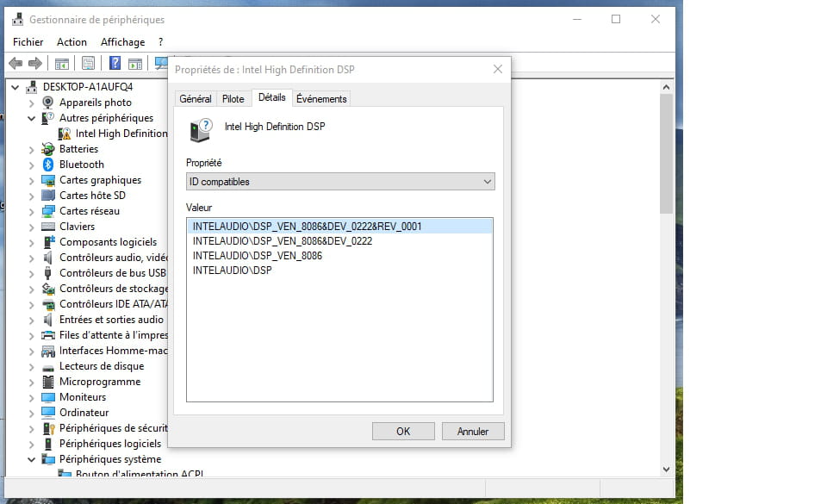Viewport: 827px width, 504px height.
Task: Open the Affichage menu
Action: [122, 41]
